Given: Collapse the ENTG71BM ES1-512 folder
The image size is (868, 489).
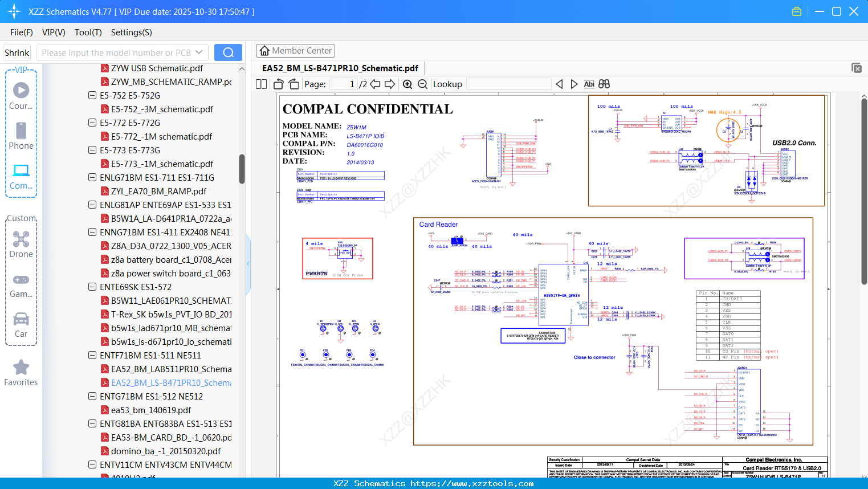Looking at the screenshot, I should click(x=92, y=396).
